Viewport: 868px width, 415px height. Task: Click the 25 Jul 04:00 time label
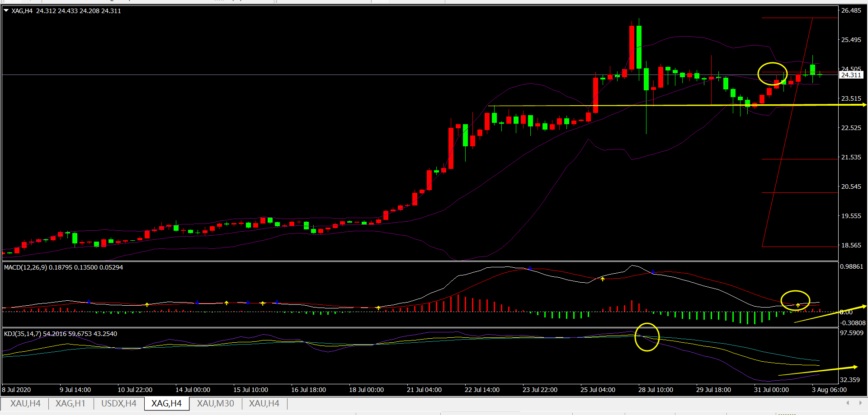tap(598, 390)
